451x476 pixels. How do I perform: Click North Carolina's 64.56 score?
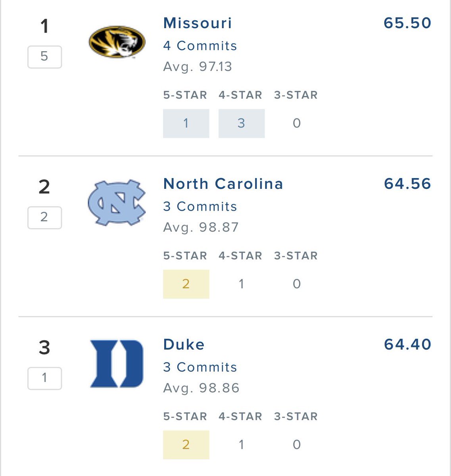(x=407, y=184)
